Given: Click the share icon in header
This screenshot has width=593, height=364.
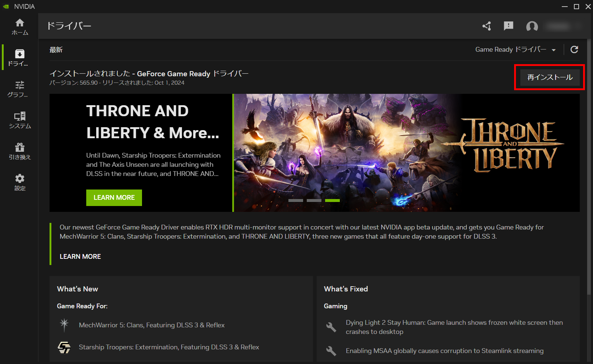Looking at the screenshot, I should click(487, 26).
